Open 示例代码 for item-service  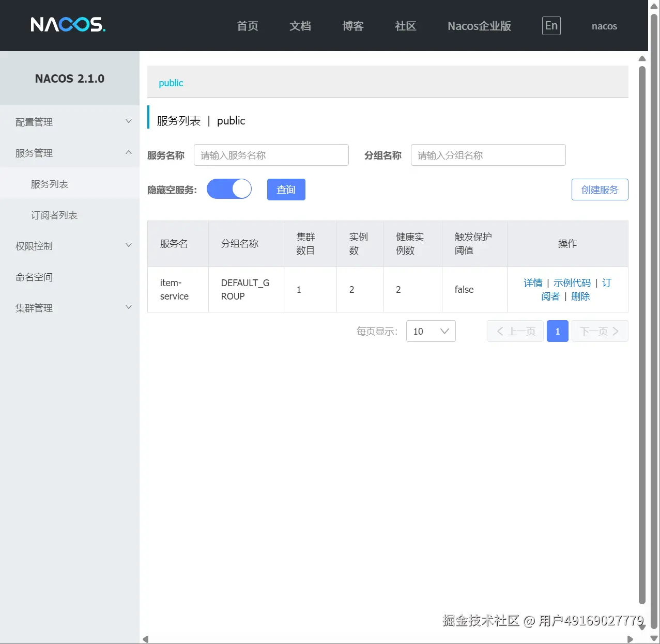pos(572,282)
